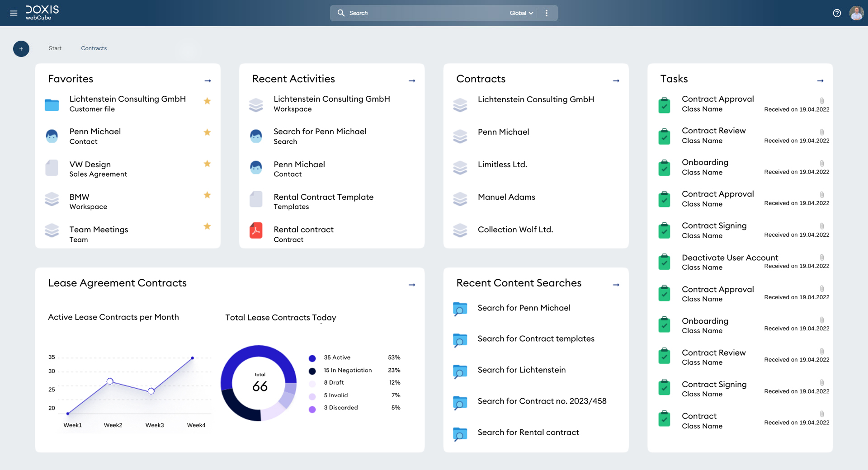This screenshot has width=868, height=470.
Task: Expand Lease Agreement Contracts panel arrow
Action: click(412, 285)
